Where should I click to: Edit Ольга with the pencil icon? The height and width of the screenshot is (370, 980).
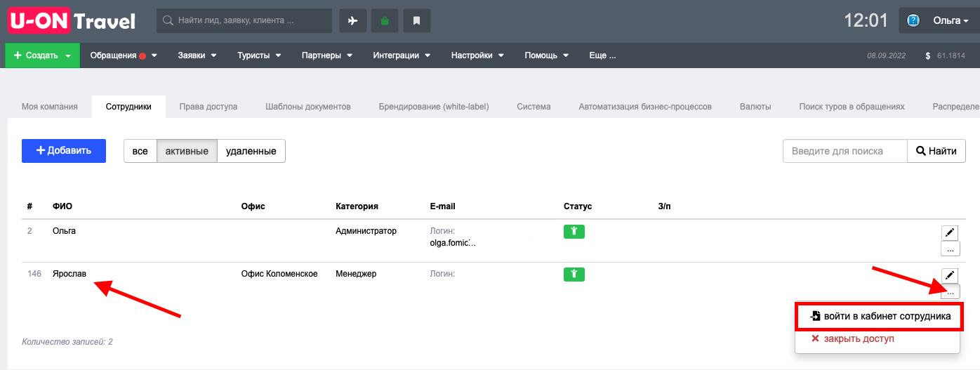coord(950,232)
